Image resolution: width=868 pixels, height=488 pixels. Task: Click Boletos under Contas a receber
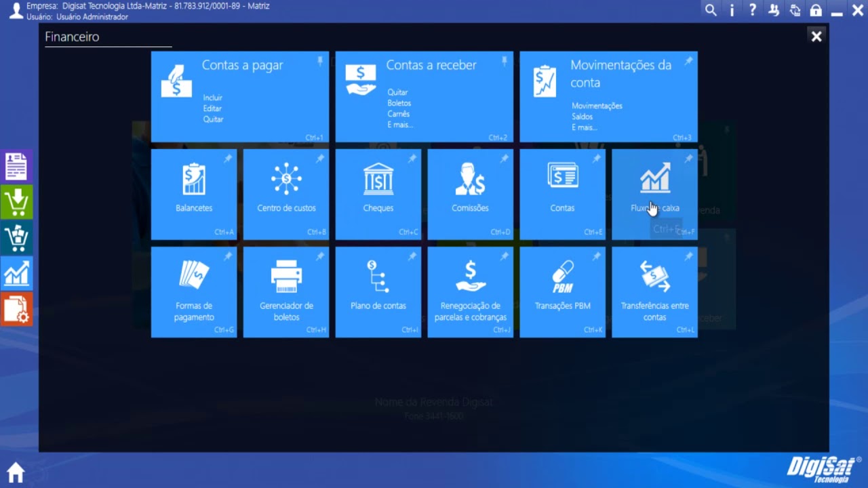[x=399, y=103]
